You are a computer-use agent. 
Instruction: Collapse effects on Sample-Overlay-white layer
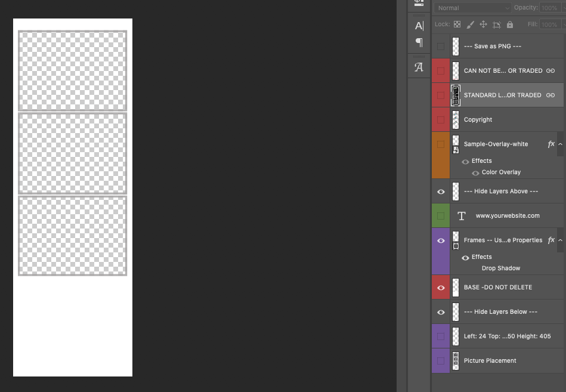coord(560,144)
